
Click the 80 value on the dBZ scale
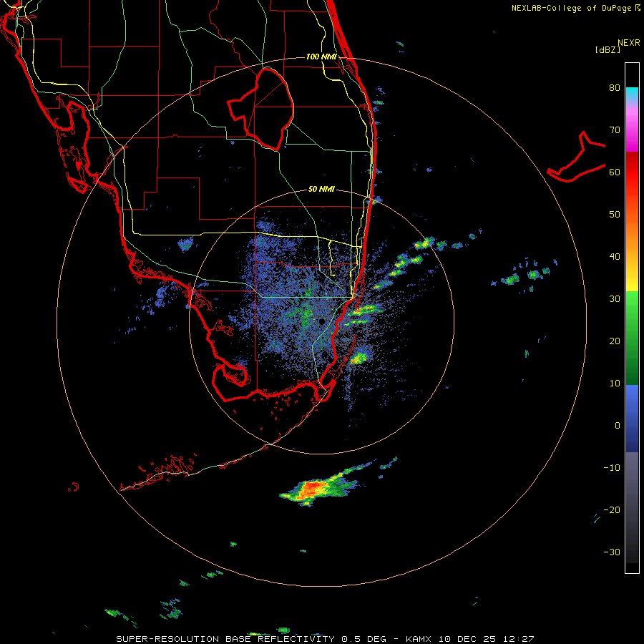click(615, 88)
